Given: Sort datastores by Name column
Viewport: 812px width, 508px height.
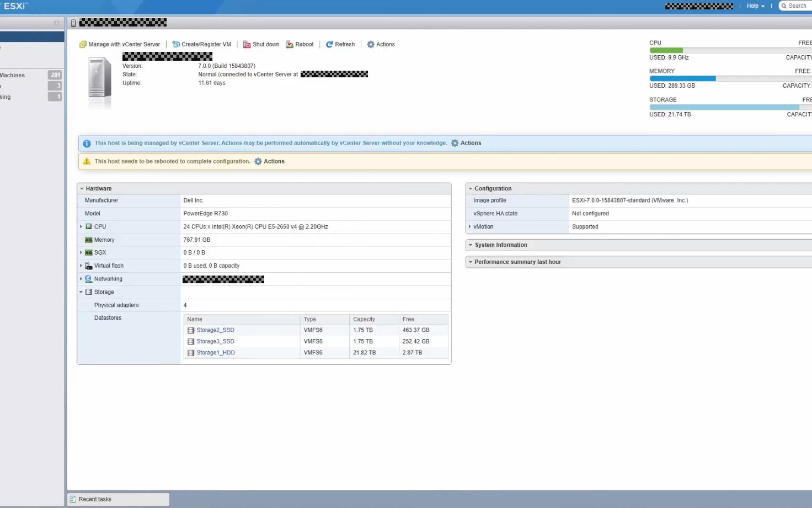Looking at the screenshot, I should [x=242, y=319].
